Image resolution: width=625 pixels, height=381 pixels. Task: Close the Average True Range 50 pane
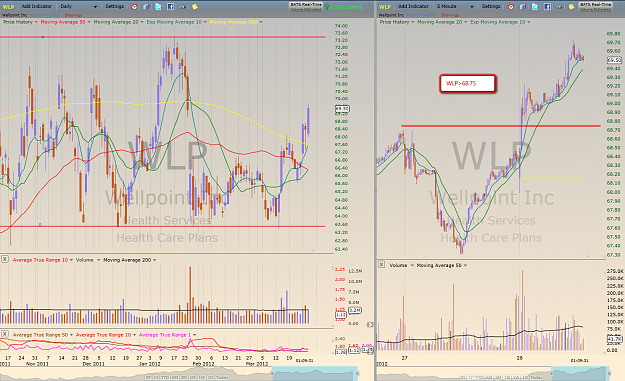tap(4, 334)
